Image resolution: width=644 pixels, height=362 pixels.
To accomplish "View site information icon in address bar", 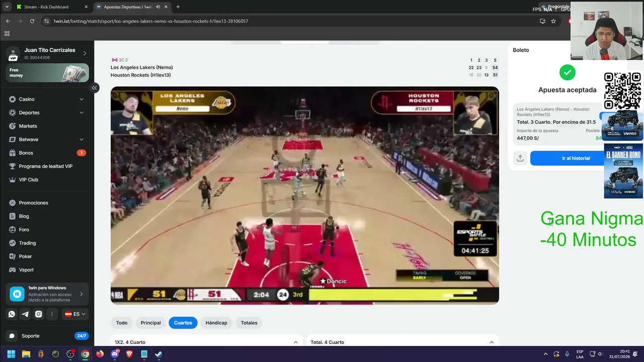I will point(47,21).
